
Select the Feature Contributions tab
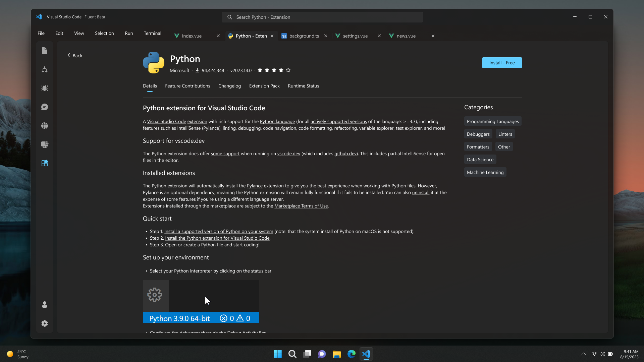(187, 86)
